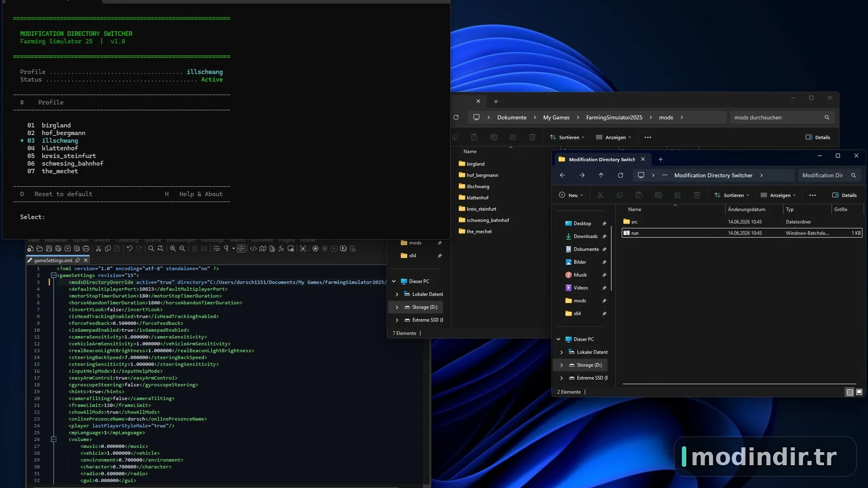This screenshot has height=488, width=868.
Task: Add a new tab in Modification Directory Switcher window
Action: click(660, 159)
